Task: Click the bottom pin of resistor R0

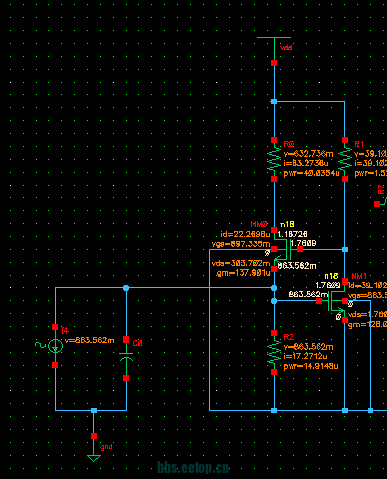Action: (274, 179)
